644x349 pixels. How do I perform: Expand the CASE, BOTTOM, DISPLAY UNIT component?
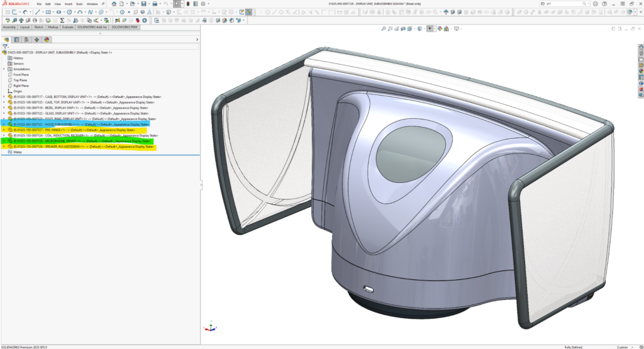(x=4, y=97)
